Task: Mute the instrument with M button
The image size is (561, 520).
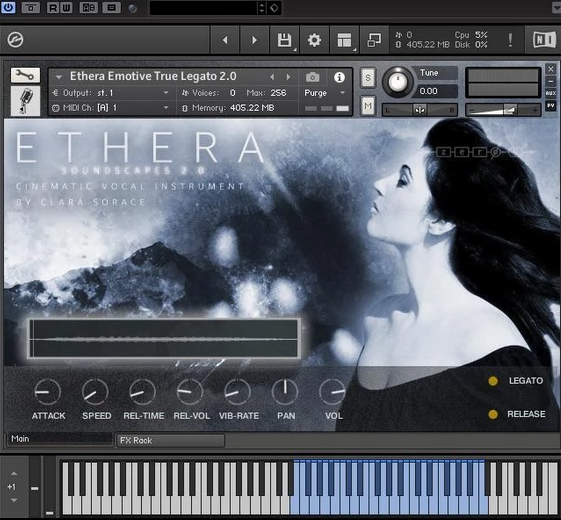Action: pyautogui.click(x=368, y=106)
